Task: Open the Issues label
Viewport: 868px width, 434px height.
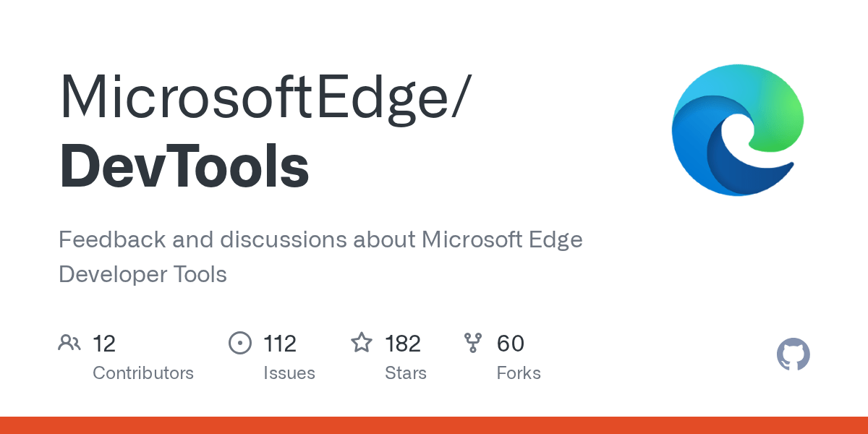Action: 289,373
